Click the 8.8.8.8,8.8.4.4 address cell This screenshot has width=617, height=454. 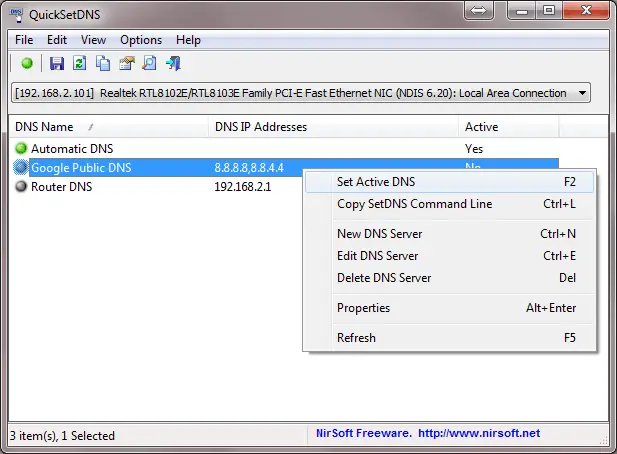(x=249, y=168)
